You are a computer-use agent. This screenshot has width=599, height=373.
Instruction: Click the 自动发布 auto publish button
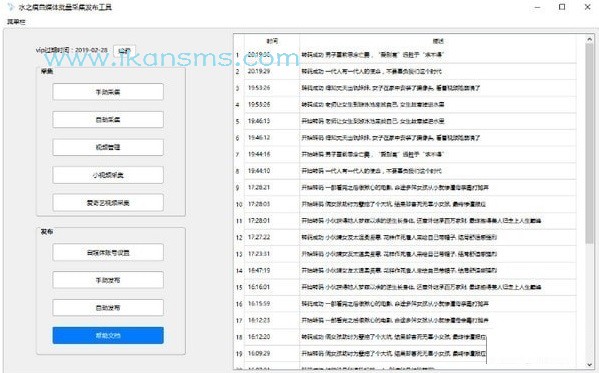coord(108,308)
